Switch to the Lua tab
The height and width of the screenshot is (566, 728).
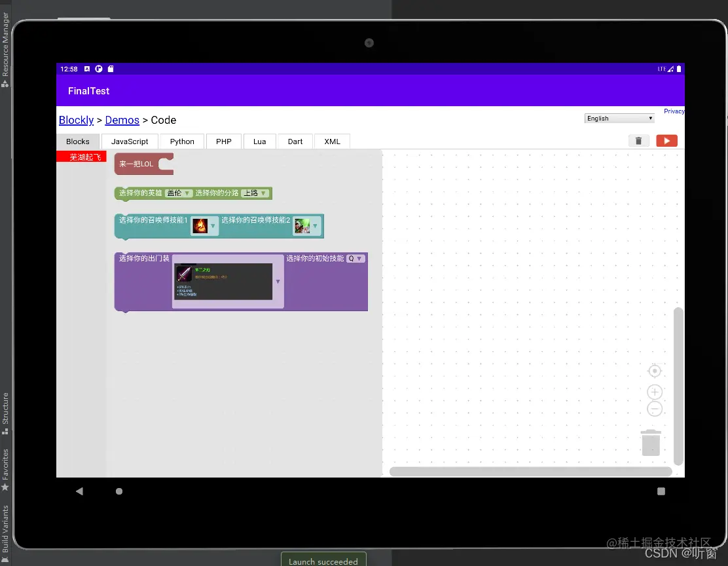point(259,141)
